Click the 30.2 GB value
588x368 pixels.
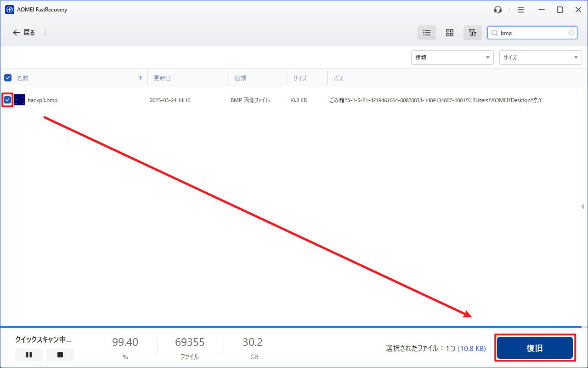(253, 342)
